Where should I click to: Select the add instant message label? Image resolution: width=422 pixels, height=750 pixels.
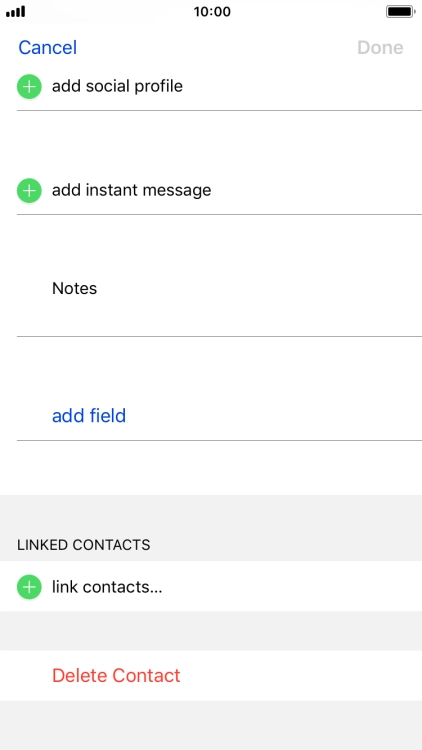pyautogui.click(x=132, y=190)
